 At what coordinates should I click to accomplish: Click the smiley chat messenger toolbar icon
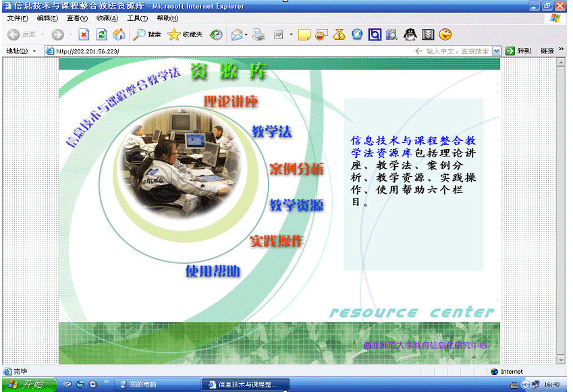(321, 34)
